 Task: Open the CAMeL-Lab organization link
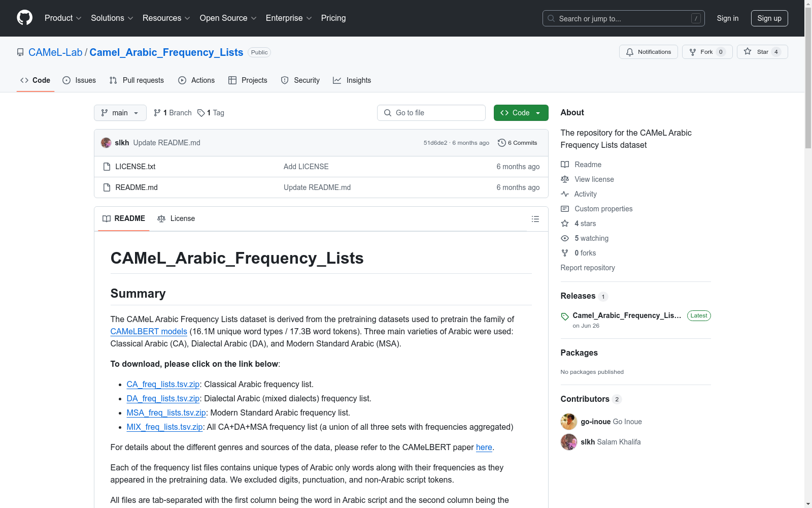(x=55, y=52)
